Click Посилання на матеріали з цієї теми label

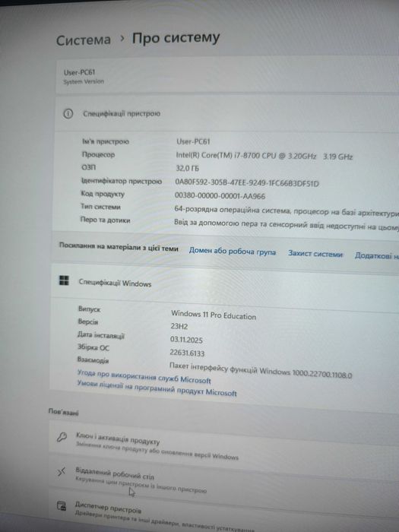click(x=119, y=247)
